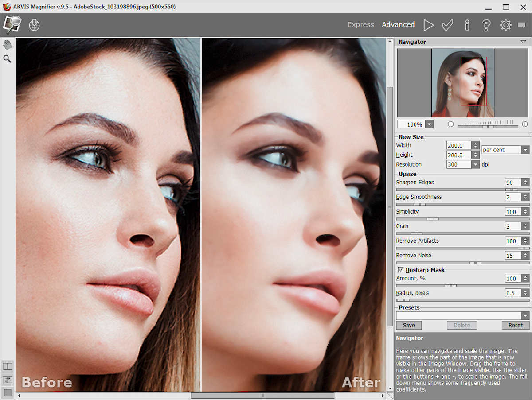Image resolution: width=532 pixels, height=400 pixels.
Task: Click the Reset button
Action: coord(516,325)
